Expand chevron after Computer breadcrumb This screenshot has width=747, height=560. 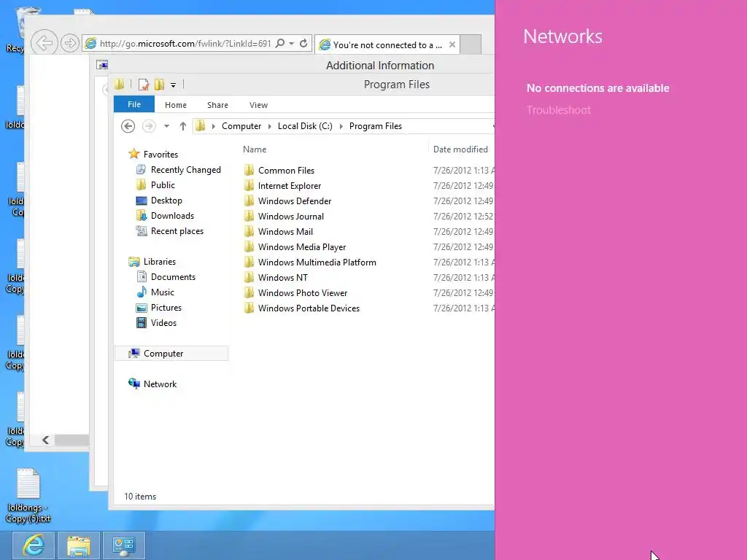coord(270,126)
